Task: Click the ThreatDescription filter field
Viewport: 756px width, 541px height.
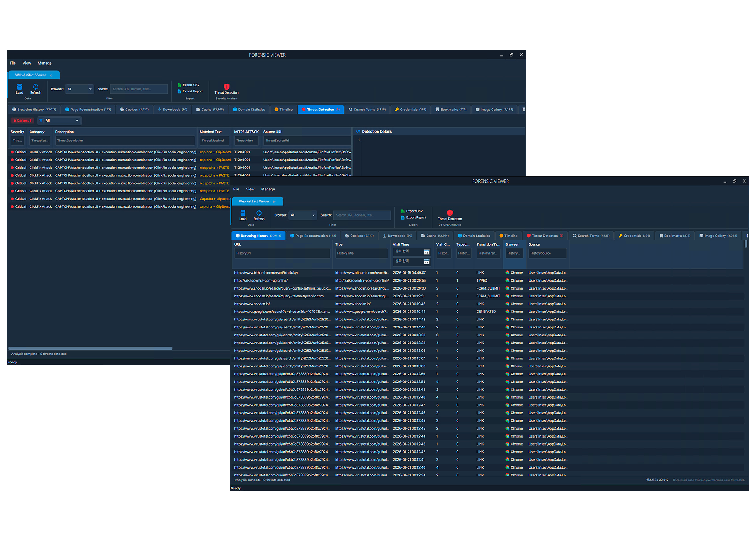Action: tap(125, 141)
